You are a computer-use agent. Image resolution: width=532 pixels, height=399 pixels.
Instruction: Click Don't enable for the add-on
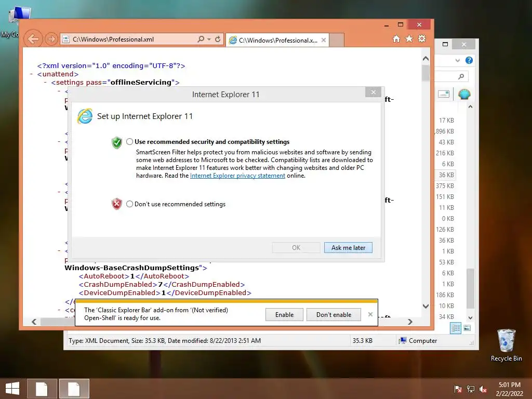click(334, 315)
